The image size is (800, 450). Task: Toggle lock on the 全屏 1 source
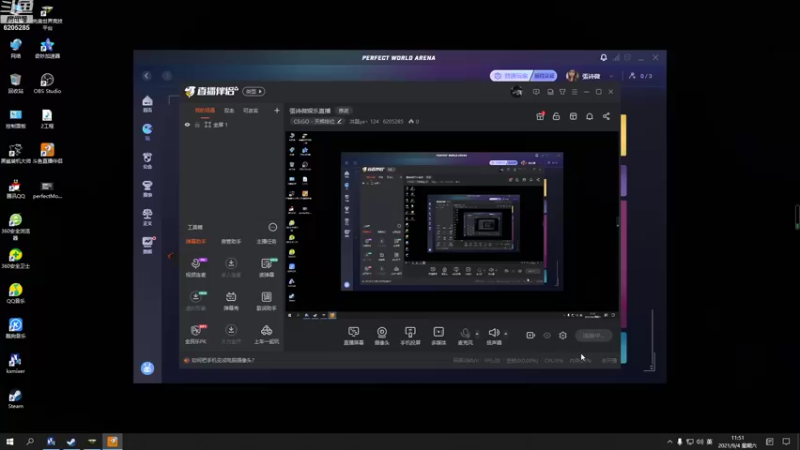tap(197, 124)
